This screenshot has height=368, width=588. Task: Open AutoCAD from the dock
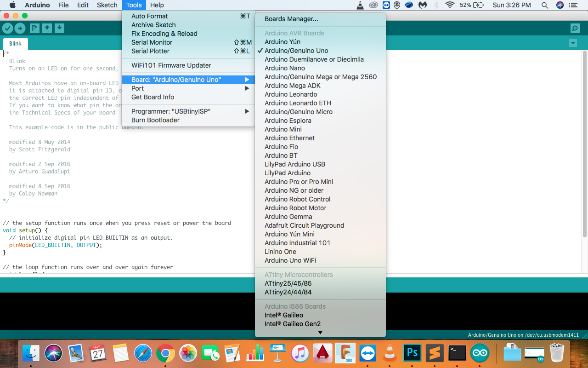(322, 353)
